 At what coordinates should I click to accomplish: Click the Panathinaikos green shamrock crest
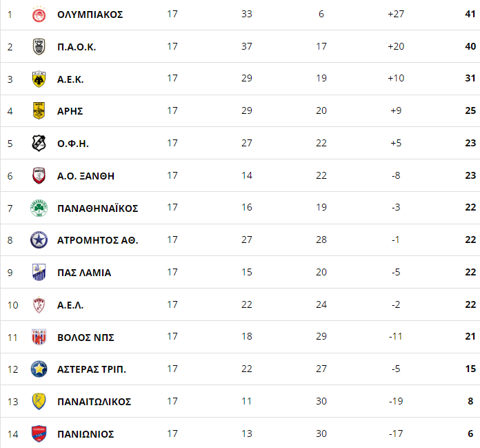point(39,208)
